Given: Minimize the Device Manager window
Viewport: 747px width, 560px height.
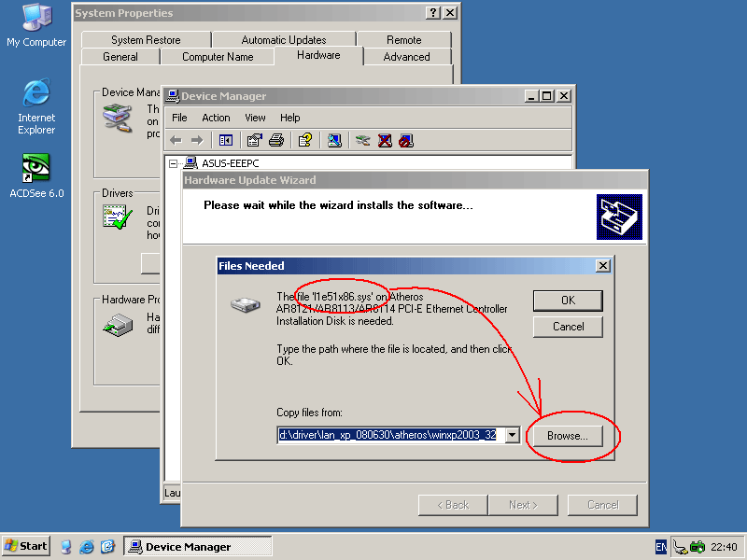Looking at the screenshot, I should coord(531,96).
